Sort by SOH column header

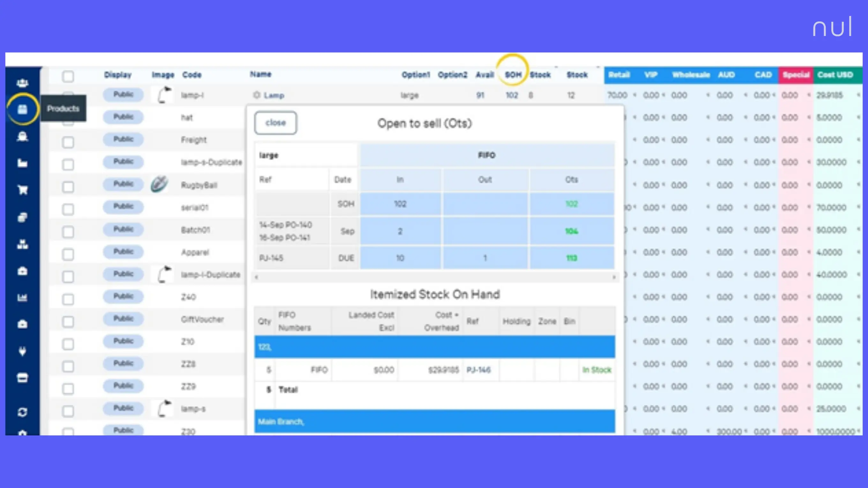[x=513, y=75]
